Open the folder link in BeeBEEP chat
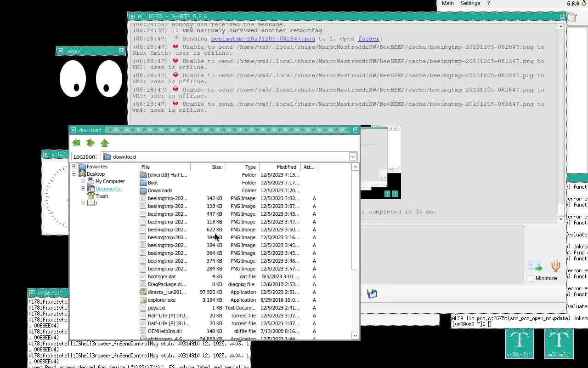588x368 pixels. click(369, 39)
